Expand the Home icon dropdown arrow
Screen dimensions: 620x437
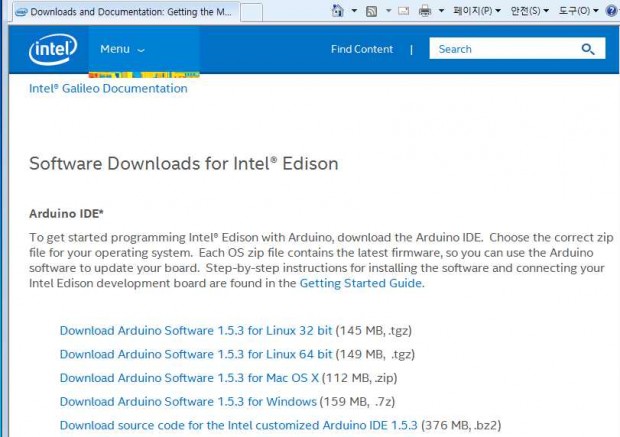[x=354, y=11]
